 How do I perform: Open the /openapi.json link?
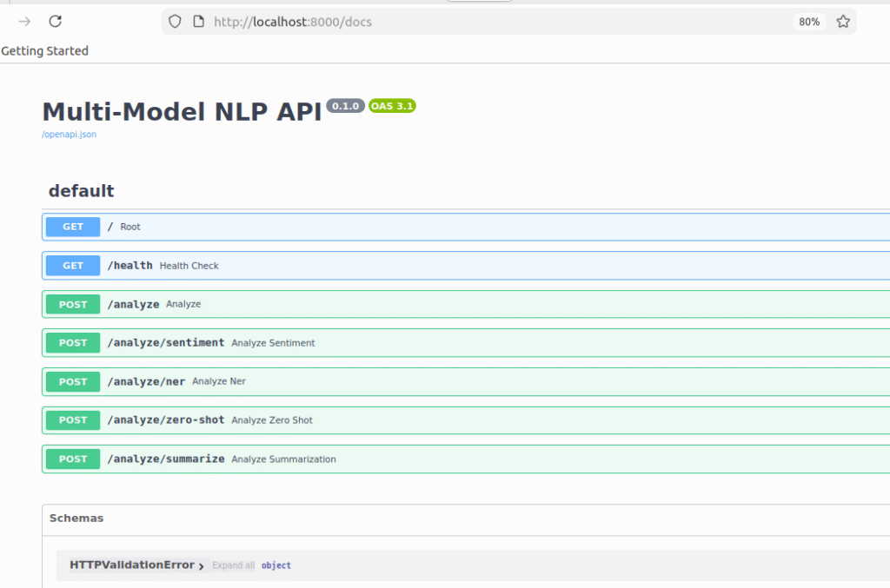69,135
